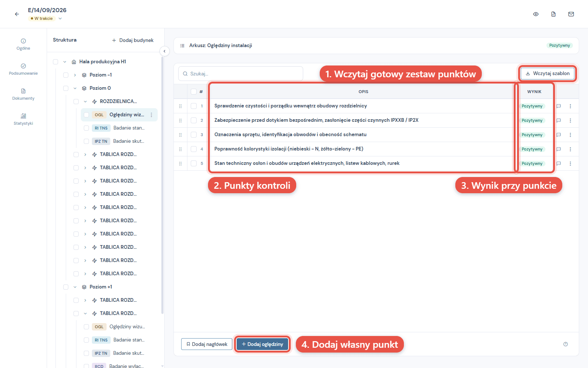Open the Ogólne section
The height and width of the screenshot is (368, 588).
(23, 44)
